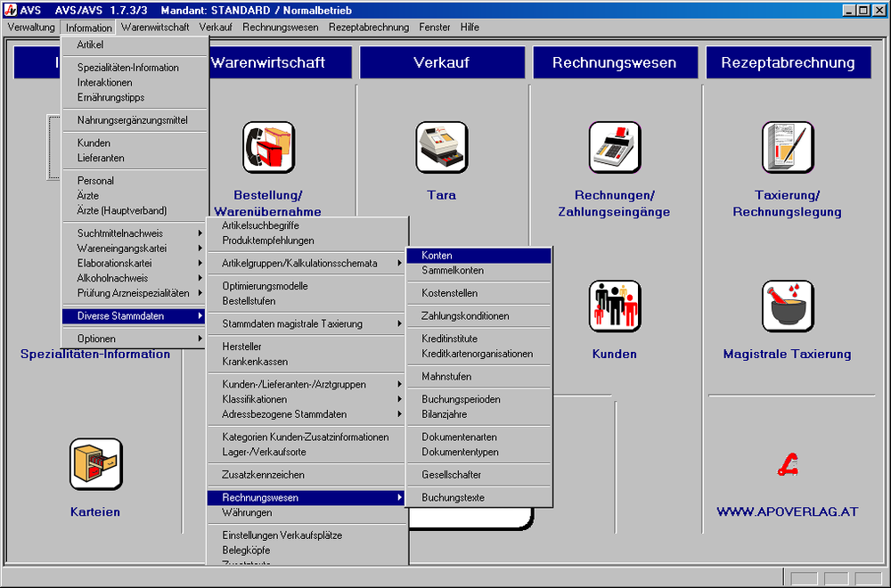Open the WWW.APOVERLAG.AT link

(787, 511)
